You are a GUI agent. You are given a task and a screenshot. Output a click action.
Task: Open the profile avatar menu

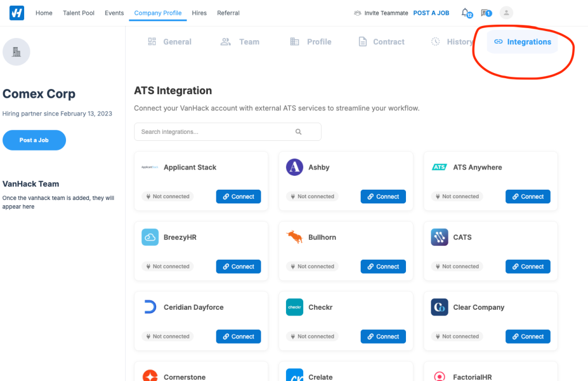(506, 13)
